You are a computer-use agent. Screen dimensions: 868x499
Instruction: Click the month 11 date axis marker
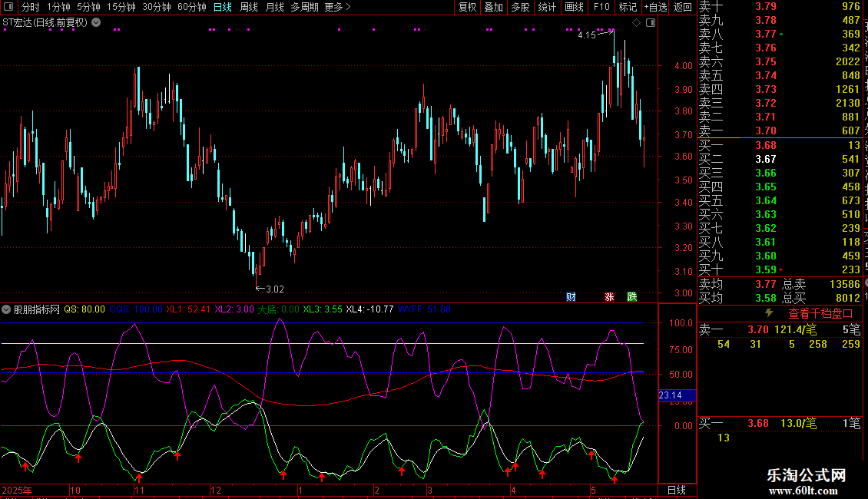(x=139, y=490)
